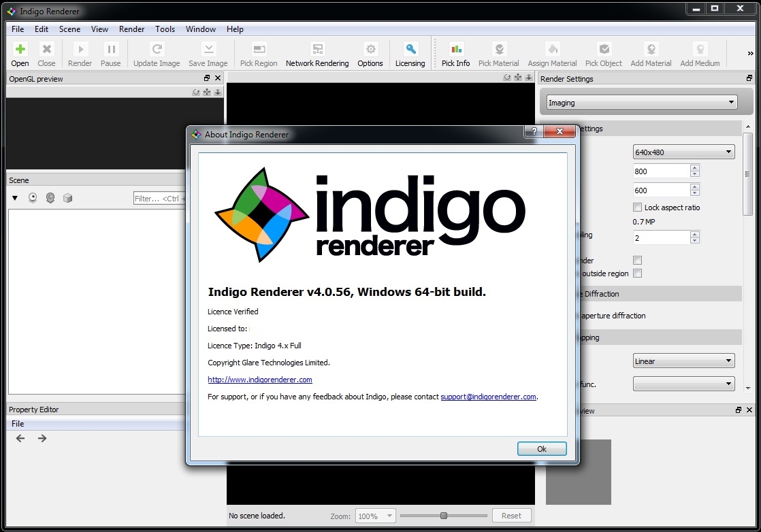
Task: Click the Update Image icon
Action: 157,54
